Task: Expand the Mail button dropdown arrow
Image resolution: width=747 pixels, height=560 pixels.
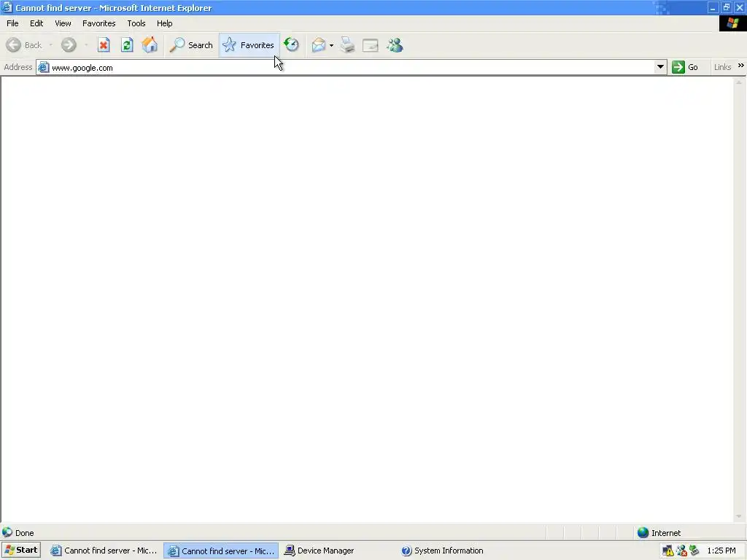Action: (331, 46)
